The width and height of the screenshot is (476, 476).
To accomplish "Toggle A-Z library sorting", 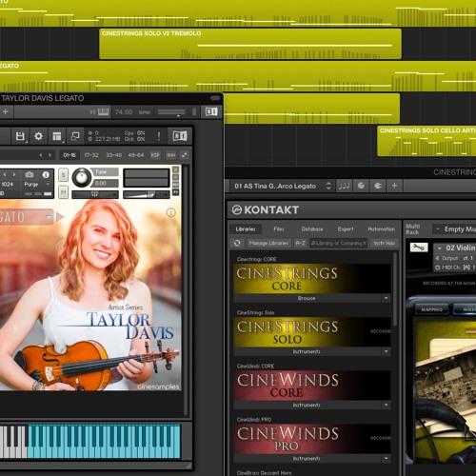I will (300, 243).
